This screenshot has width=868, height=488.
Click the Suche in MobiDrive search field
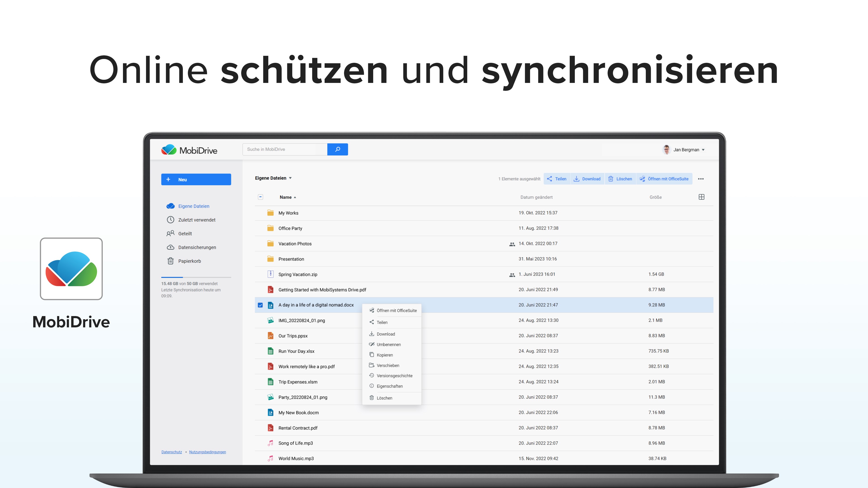tap(285, 149)
